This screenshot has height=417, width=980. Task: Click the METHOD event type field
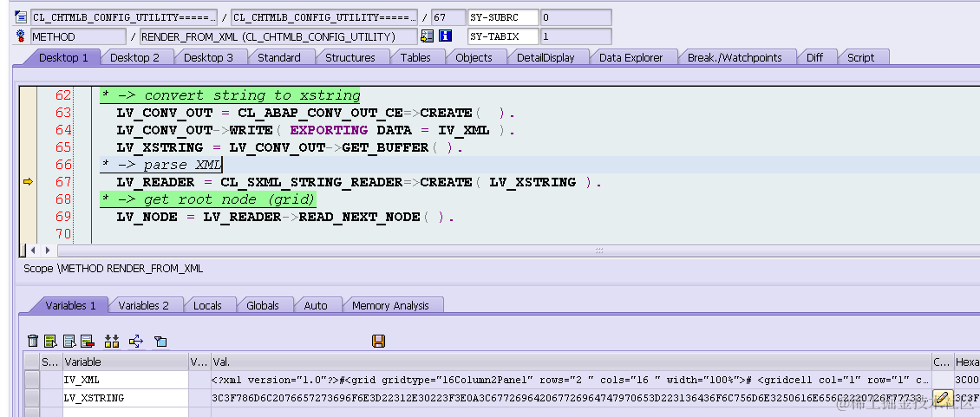78,36
